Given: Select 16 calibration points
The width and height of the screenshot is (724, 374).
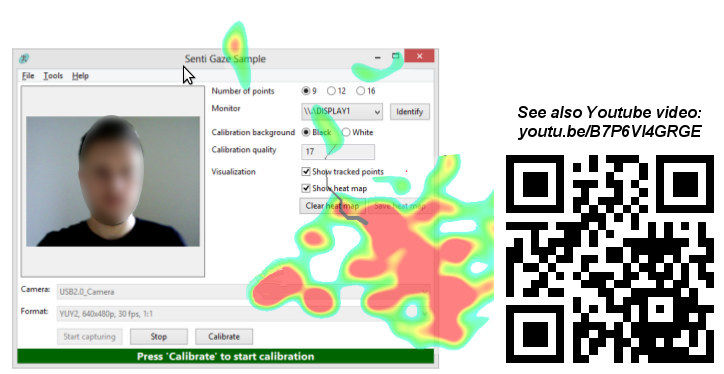Looking at the screenshot, I should pyautogui.click(x=360, y=91).
